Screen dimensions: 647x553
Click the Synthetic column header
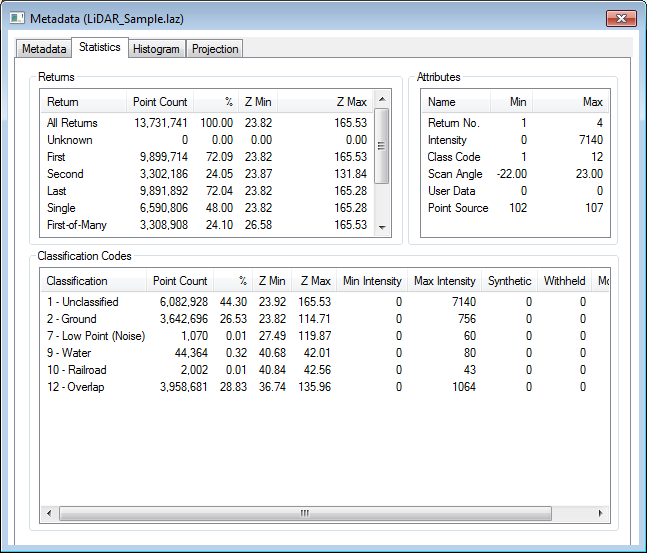(509, 281)
